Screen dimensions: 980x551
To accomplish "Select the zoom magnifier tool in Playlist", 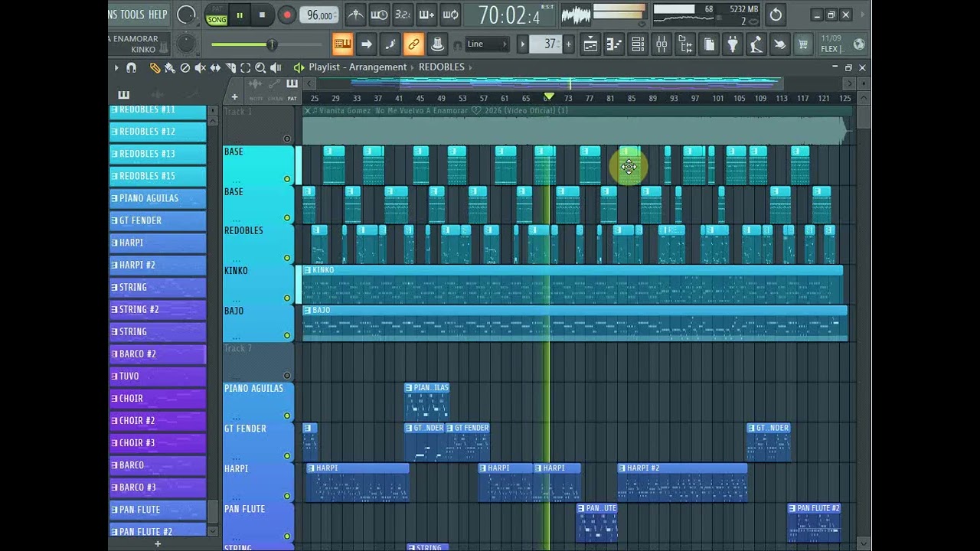I will click(x=260, y=67).
